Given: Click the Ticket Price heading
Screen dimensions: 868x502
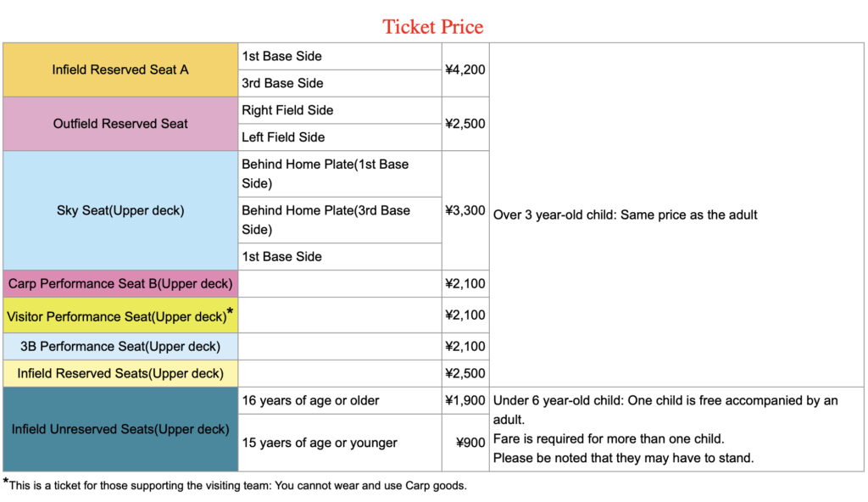Looking at the screenshot, I should pyautogui.click(x=433, y=26).
